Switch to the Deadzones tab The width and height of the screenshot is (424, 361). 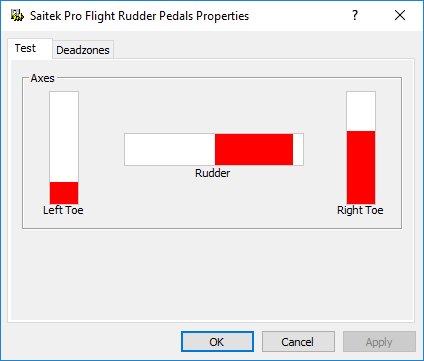tap(83, 50)
